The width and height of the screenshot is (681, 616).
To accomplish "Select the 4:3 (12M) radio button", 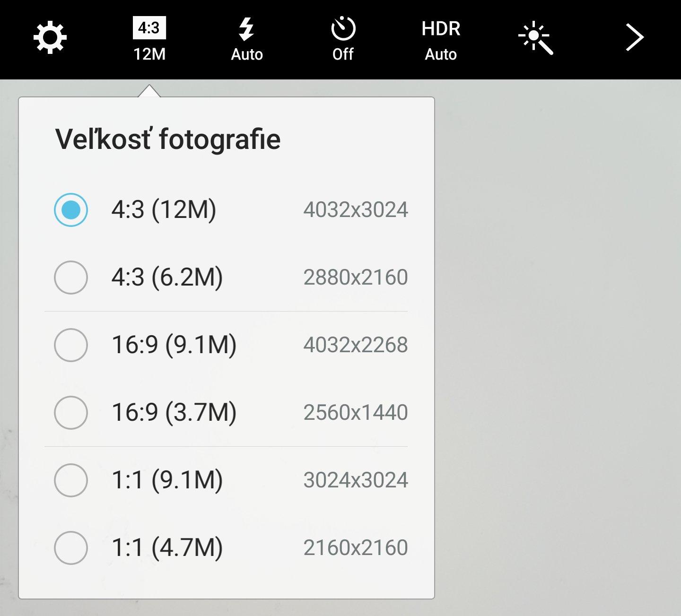I will point(71,209).
